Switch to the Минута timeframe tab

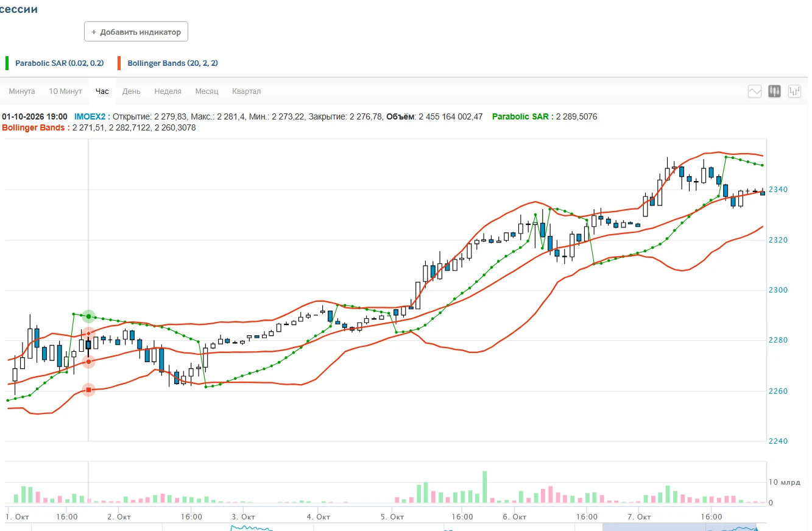point(22,91)
